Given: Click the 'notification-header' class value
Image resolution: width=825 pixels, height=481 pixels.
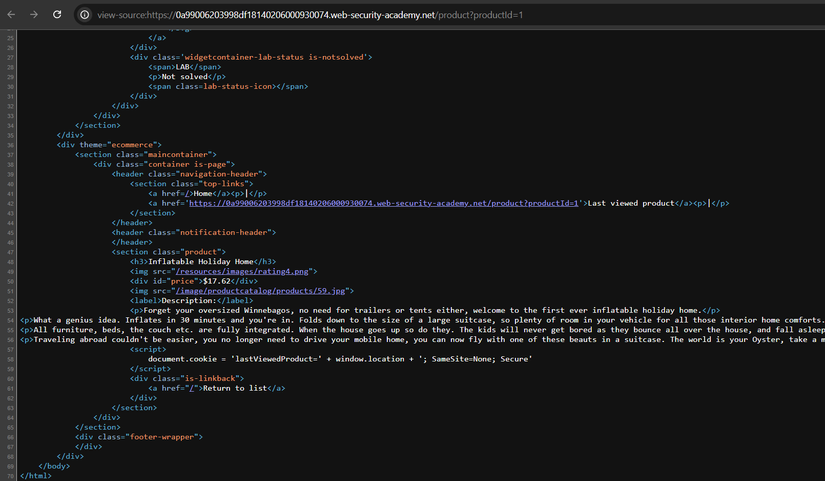Looking at the screenshot, I should tap(223, 233).
